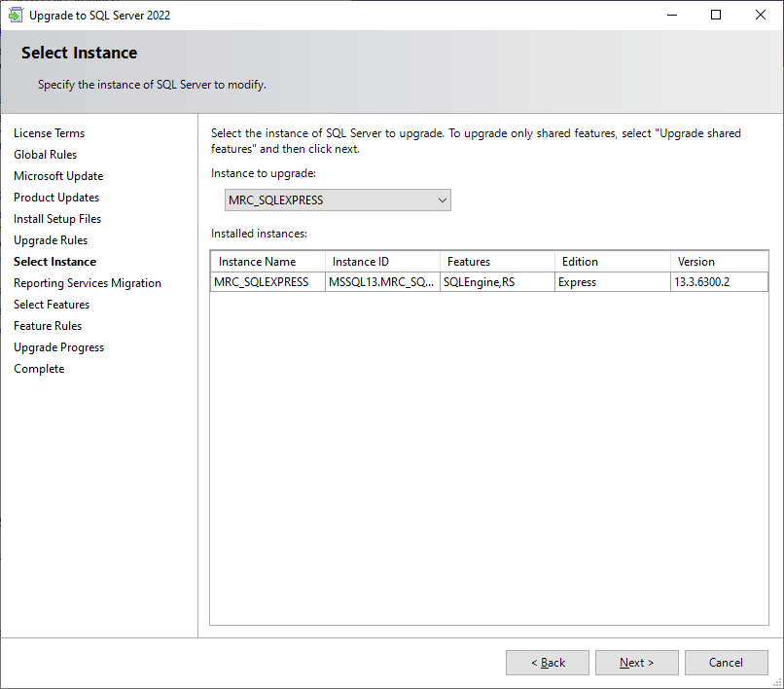The height and width of the screenshot is (689, 784).
Task: Select the MRC_SQLEXPRESS row in installed instances
Action: [x=261, y=282]
